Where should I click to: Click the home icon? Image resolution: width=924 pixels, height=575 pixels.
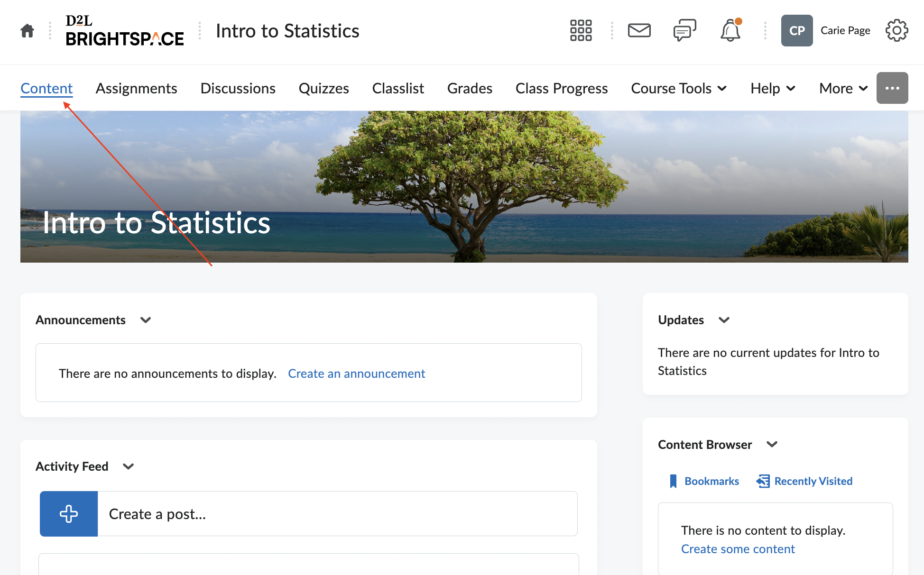28,31
